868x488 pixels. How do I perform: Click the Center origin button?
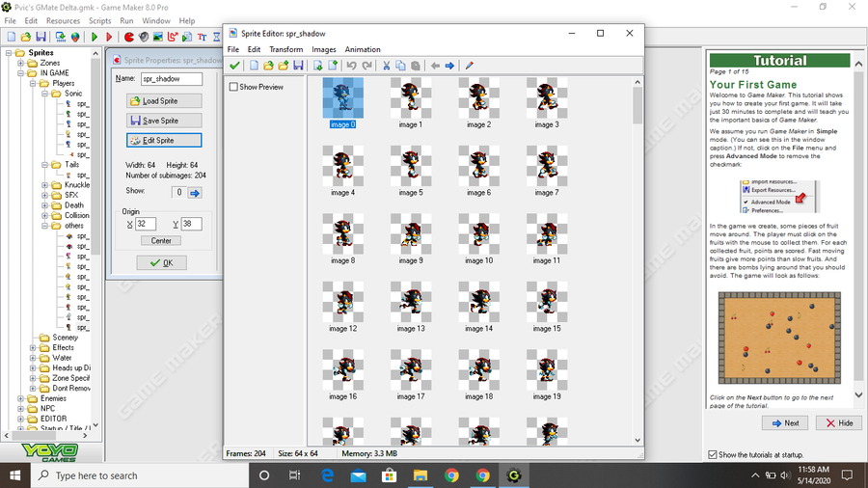pos(161,241)
